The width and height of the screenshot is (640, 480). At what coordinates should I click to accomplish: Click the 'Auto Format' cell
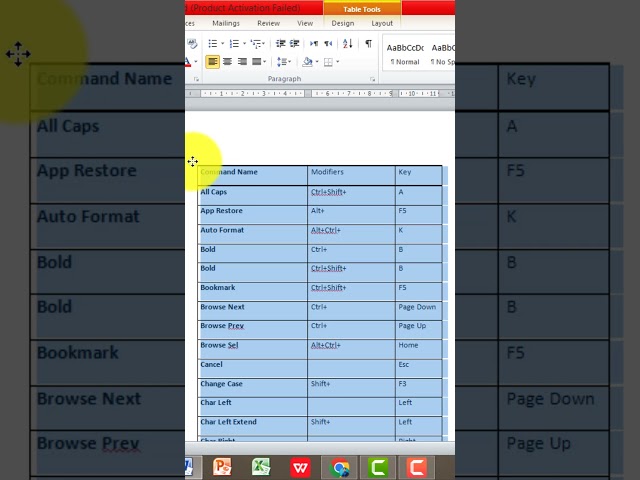253,234
